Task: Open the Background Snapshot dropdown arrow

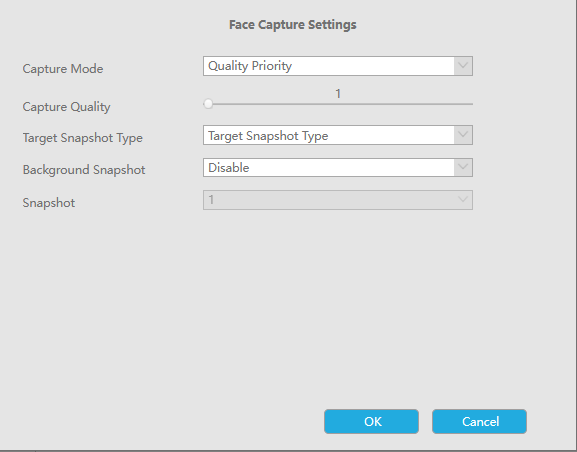Action: tap(463, 167)
